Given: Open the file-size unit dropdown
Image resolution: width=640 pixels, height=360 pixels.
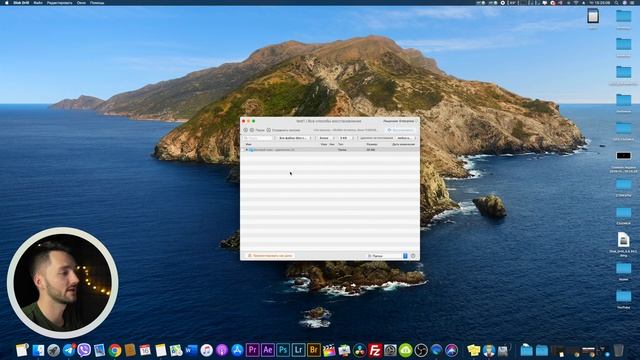Looking at the screenshot, I should [346, 138].
